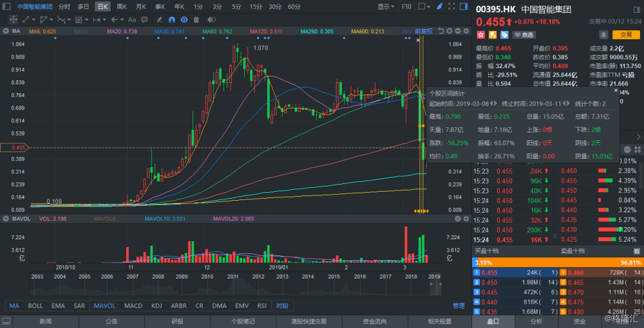Image resolution: width=644 pixels, height=328 pixels.
Task: Click the blue paintbrush drawing icon
Action: pos(439,6)
